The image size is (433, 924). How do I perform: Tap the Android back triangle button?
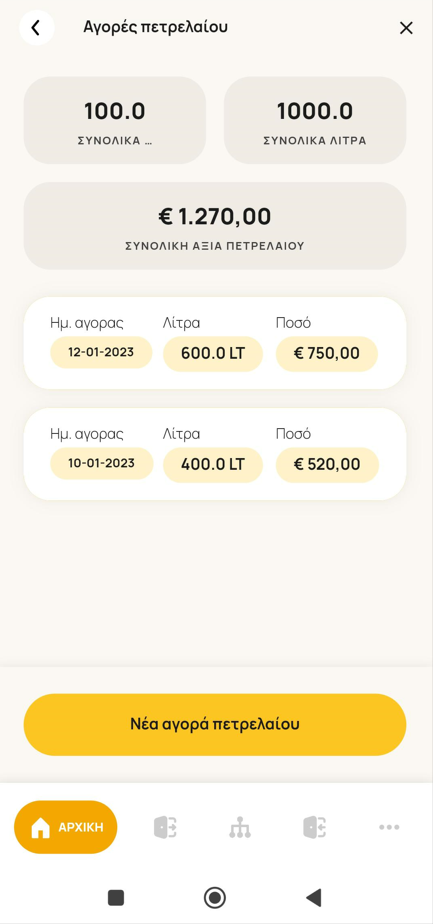pyautogui.click(x=313, y=897)
